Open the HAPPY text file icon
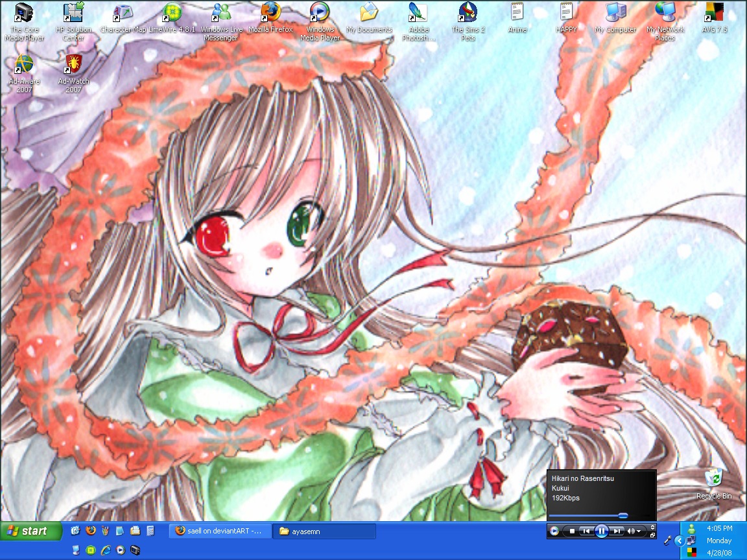Viewport: 747px width, 560px height. tap(567, 19)
